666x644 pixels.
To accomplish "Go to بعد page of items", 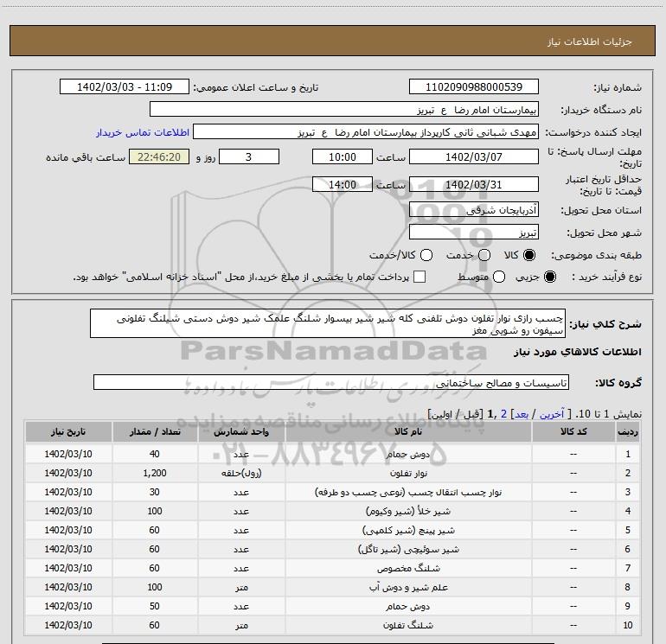I will (x=522, y=413).
